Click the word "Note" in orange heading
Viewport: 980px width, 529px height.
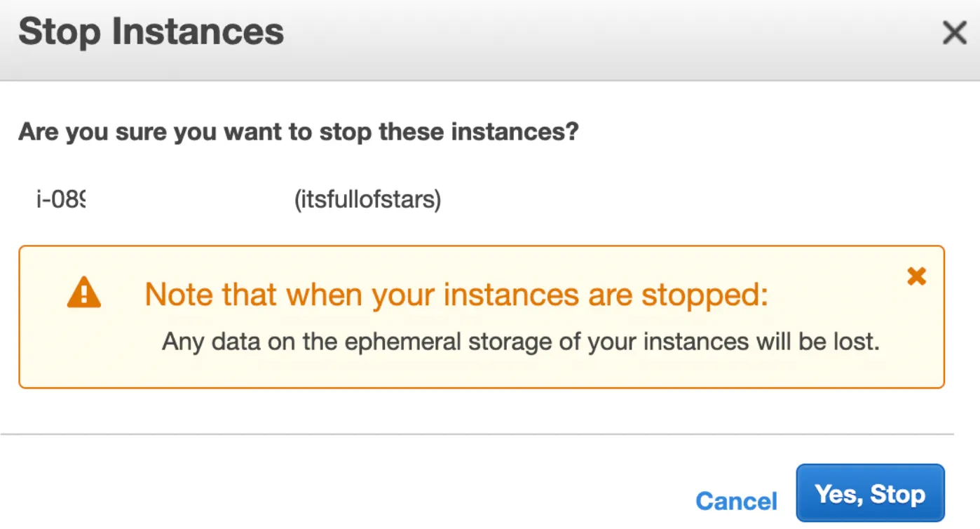178,295
